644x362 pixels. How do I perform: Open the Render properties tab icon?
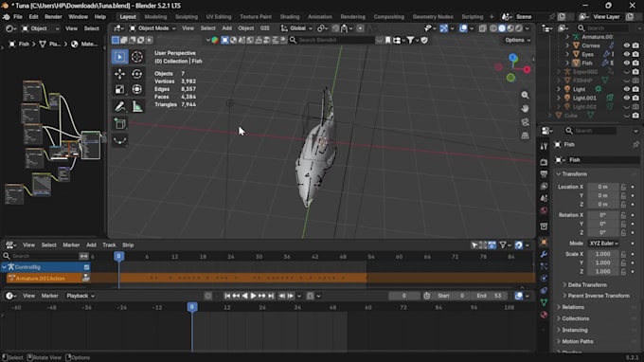pos(544,162)
